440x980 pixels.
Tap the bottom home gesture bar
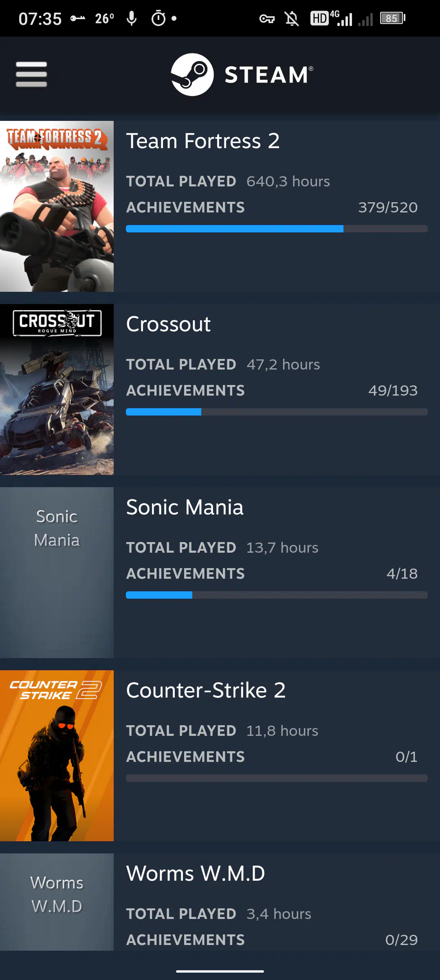click(220, 971)
